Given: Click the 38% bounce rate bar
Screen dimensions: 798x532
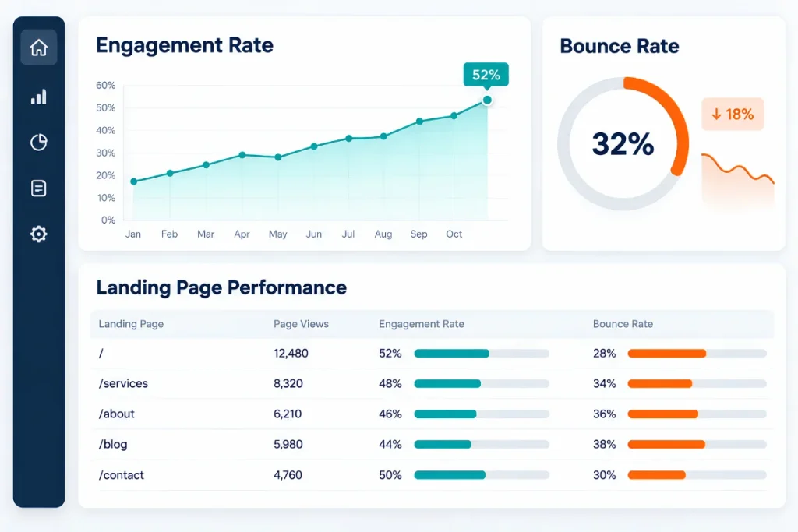Looking at the screenshot, I should pyautogui.click(x=697, y=445).
